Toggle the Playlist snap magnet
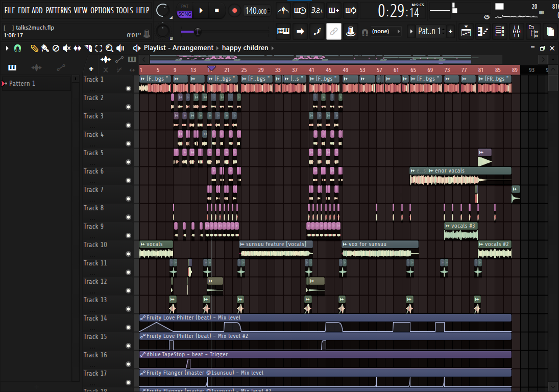Screen dimensions: 559x392 [17, 48]
